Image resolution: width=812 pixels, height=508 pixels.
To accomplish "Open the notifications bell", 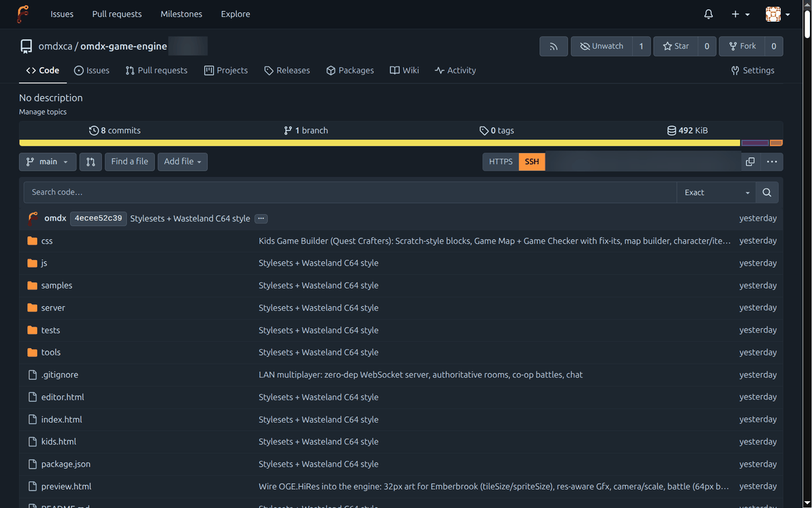I will tap(708, 14).
